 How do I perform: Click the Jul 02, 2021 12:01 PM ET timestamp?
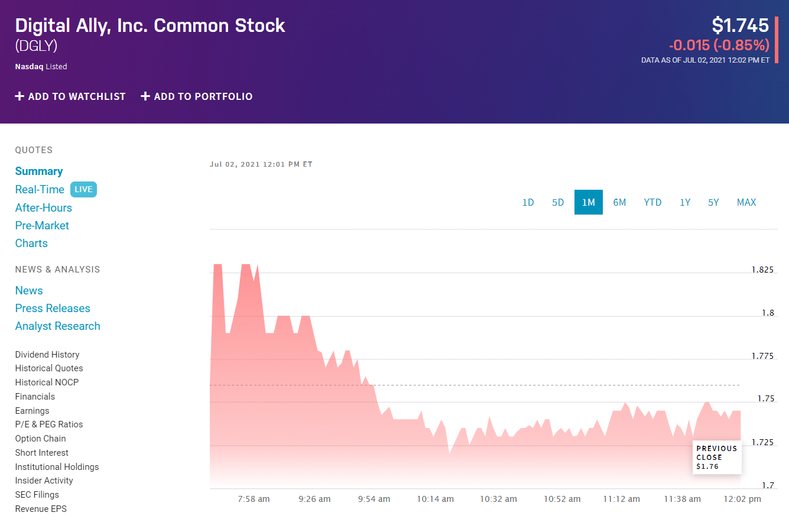coord(261,164)
